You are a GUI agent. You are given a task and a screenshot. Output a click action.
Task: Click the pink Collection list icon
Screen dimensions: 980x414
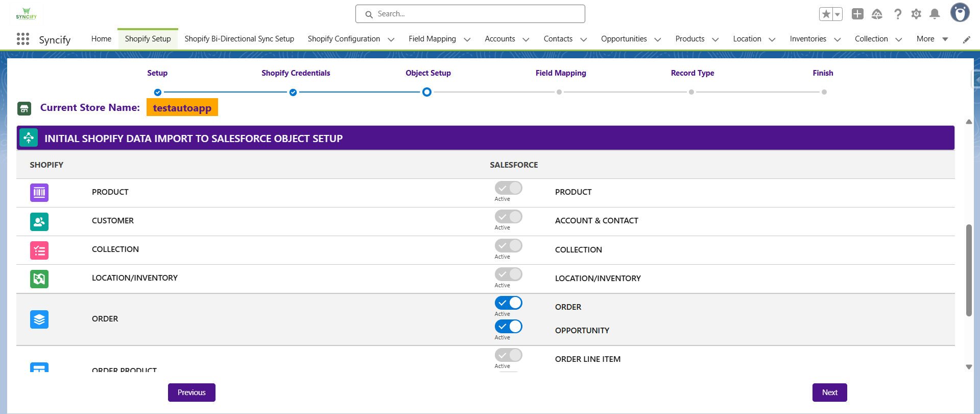39,250
